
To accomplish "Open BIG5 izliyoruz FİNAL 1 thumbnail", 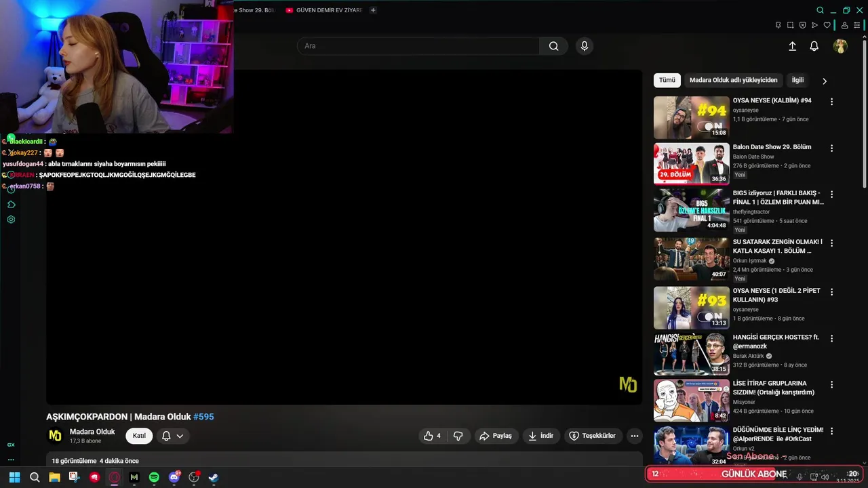I will (691, 210).
